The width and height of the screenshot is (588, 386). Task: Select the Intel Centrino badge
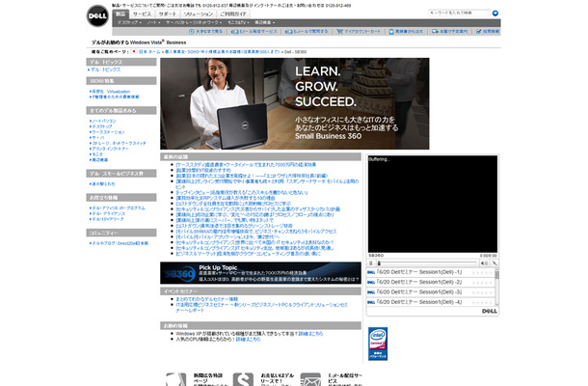coord(378,344)
